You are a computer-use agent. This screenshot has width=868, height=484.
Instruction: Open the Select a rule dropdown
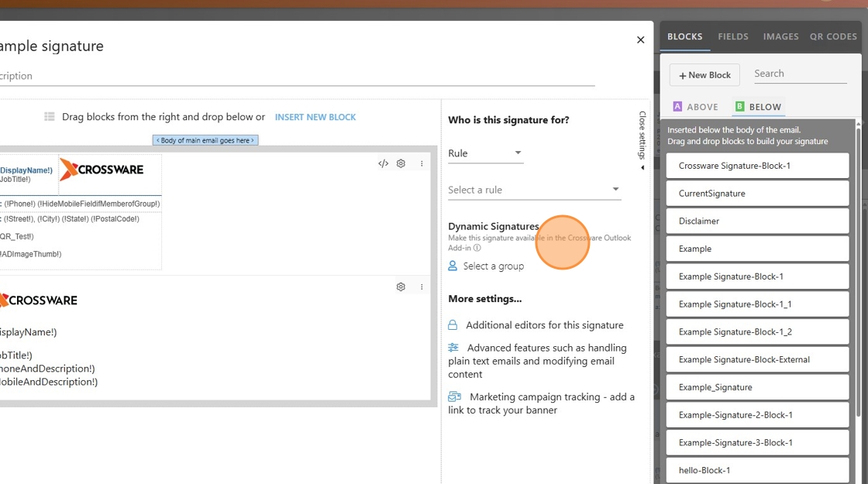(534, 190)
